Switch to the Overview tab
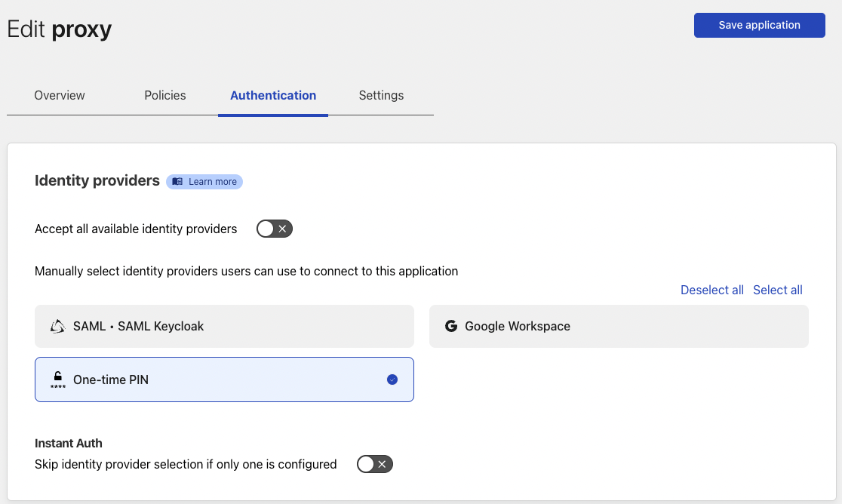842x504 pixels. coord(60,95)
